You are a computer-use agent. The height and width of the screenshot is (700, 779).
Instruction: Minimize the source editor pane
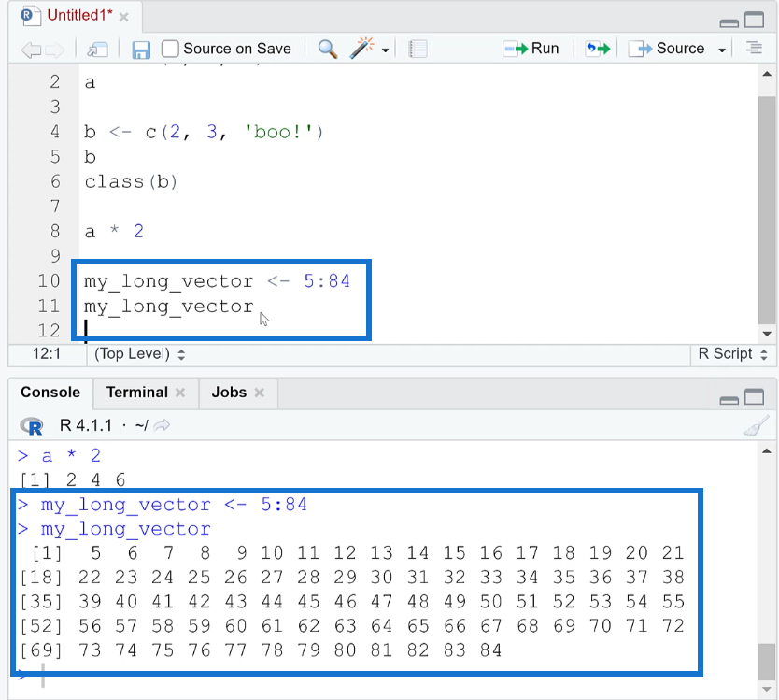click(x=729, y=22)
